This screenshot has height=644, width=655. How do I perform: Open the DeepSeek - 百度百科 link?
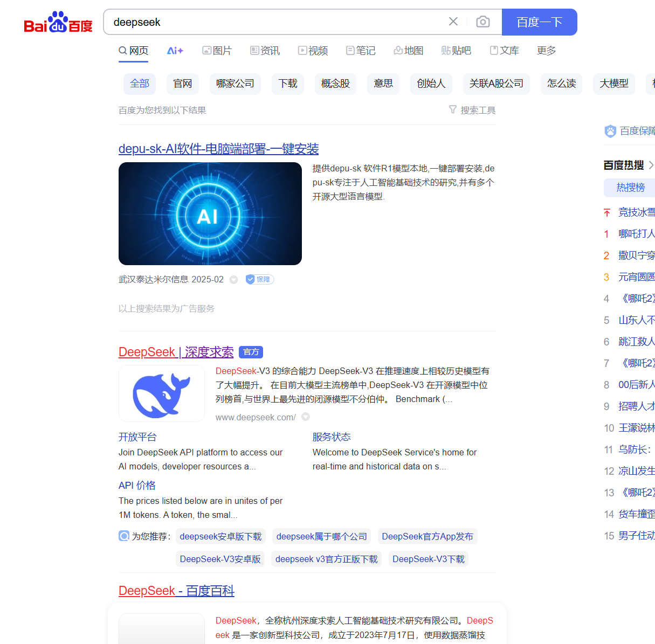[176, 591]
